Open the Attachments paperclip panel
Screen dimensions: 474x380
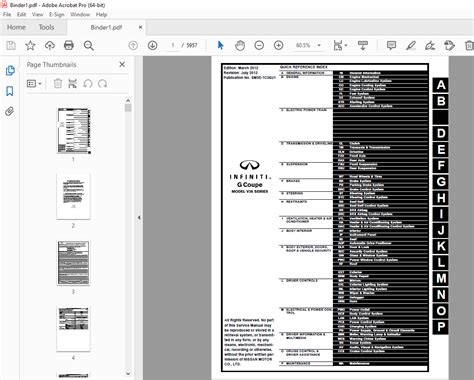[10, 111]
